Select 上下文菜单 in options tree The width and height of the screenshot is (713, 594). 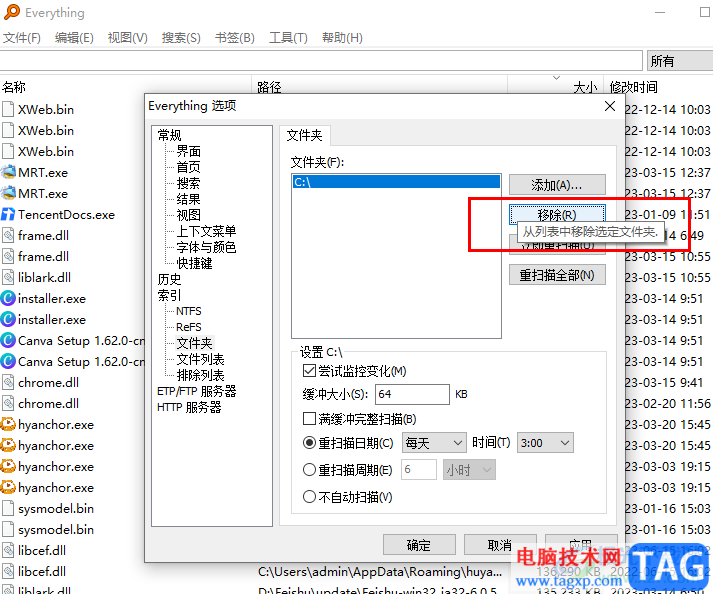pyautogui.click(x=206, y=231)
